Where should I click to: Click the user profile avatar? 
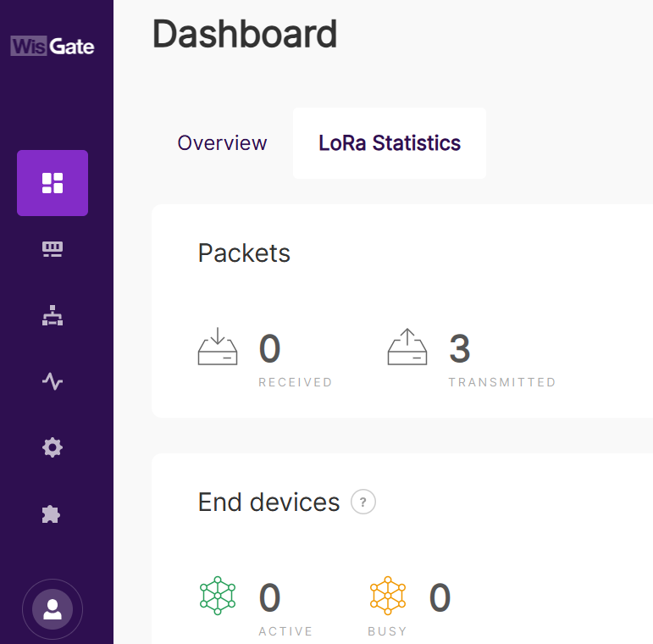click(x=53, y=609)
